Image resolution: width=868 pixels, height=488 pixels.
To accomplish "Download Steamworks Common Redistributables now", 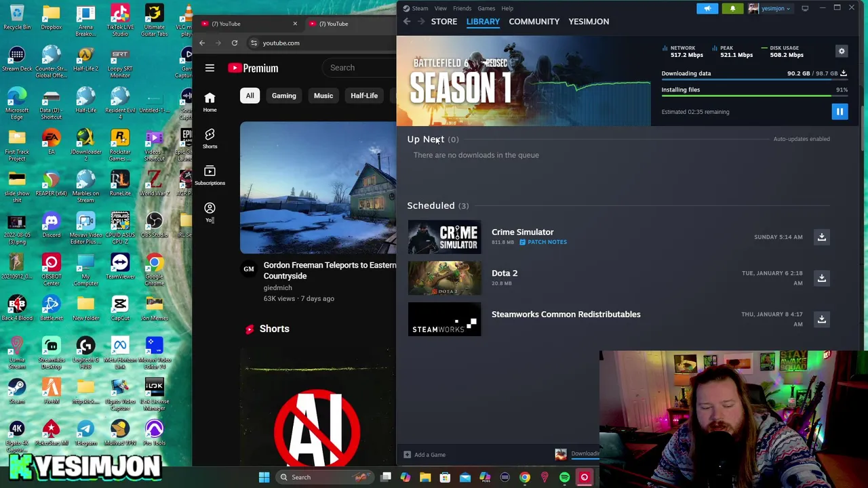I will click(x=821, y=319).
